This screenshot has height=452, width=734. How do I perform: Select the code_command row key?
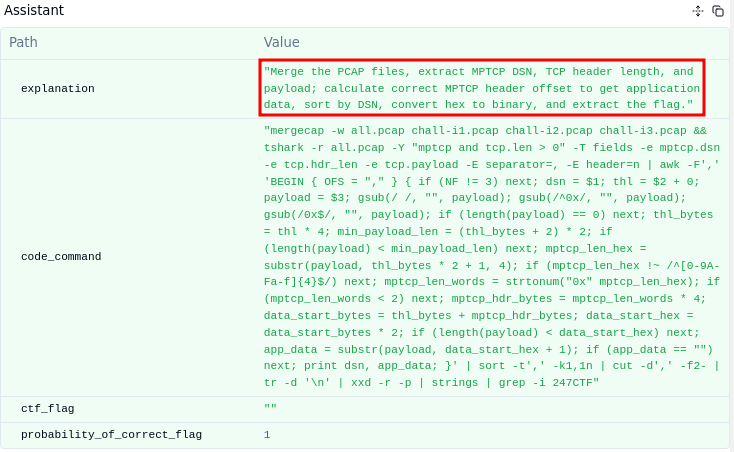click(61, 257)
